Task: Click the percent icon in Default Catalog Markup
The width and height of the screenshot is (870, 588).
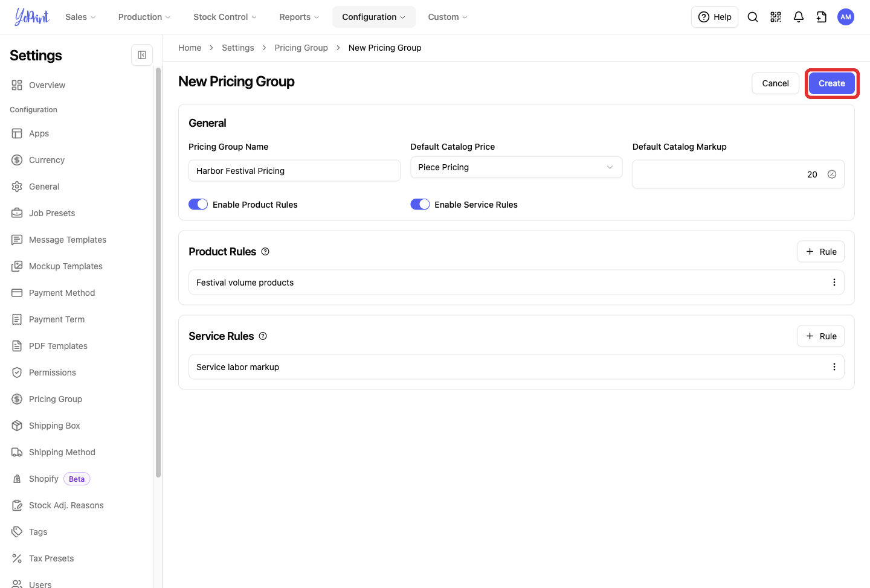Action: click(832, 174)
